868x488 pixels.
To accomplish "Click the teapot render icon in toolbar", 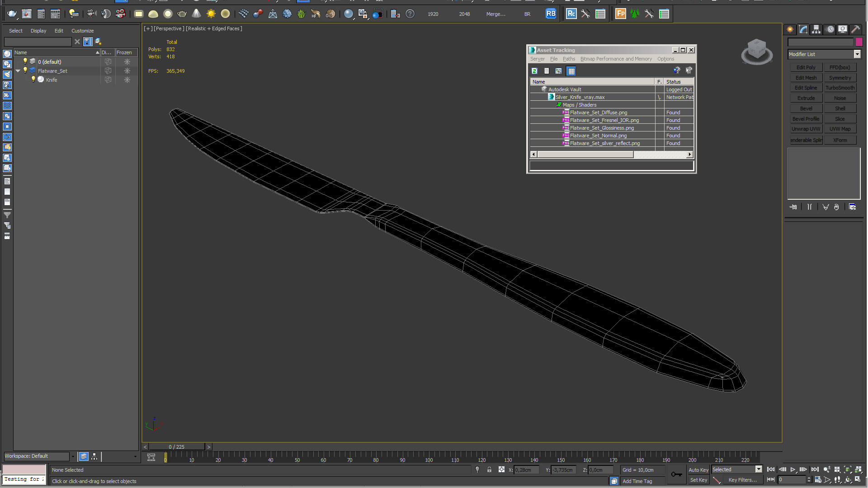I will [x=12, y=14].
